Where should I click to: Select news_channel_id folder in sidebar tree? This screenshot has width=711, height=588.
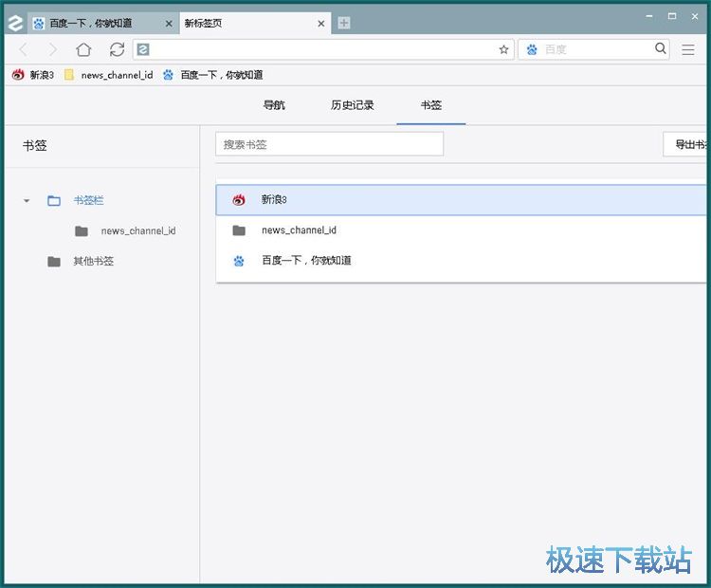coord(137,230)
